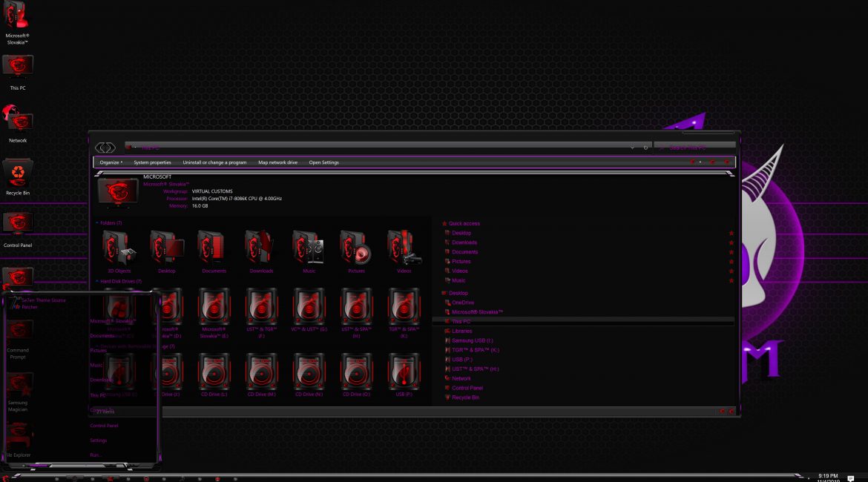The width and height of the screenshot is (868, 482).
Task: Choose Control Panel in the Start menu
Action: pyautogui.click(x=104, y=426)
